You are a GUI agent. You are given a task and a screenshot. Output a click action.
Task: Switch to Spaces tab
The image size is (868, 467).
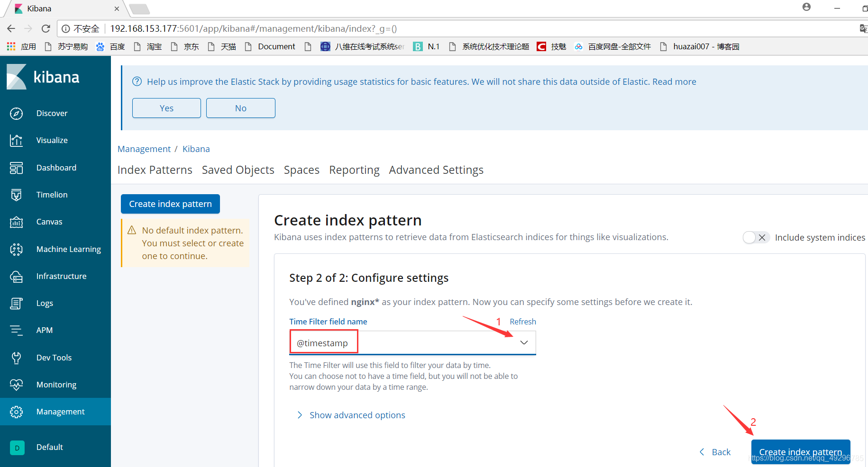[302, 170]
